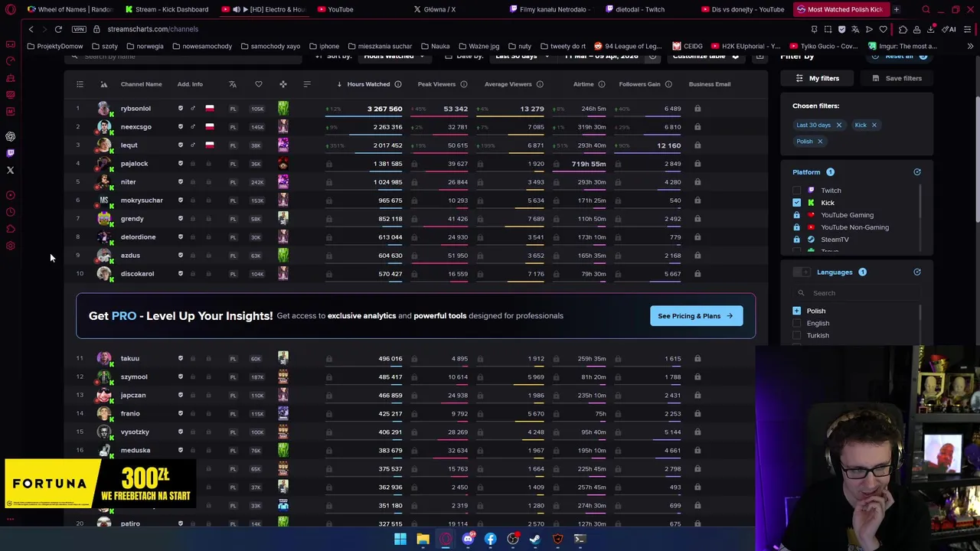Remove the Last 30 days filter chip

tap(838, 125)
